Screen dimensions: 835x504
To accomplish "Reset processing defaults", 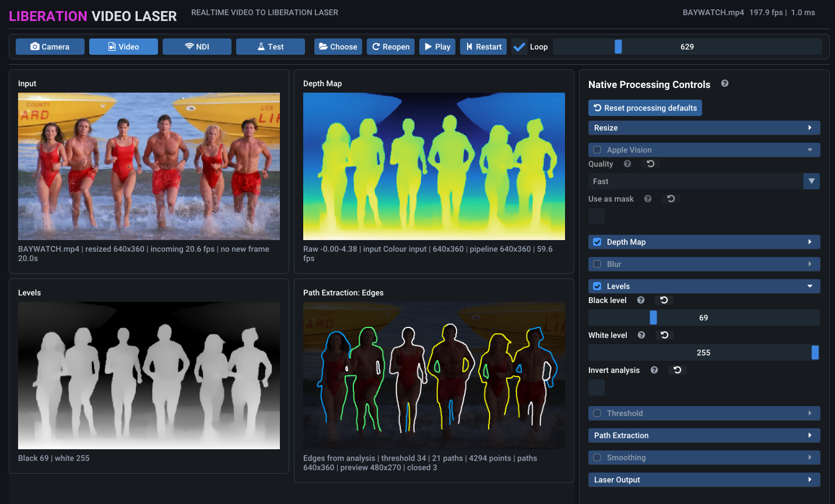I will pyautogui.click(x=645, y=108).
